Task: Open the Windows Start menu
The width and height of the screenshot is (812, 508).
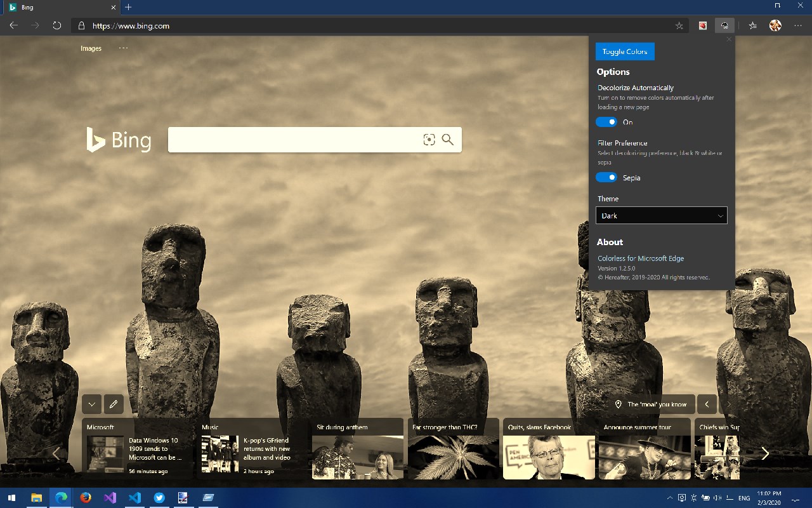Action: (11, 498)
